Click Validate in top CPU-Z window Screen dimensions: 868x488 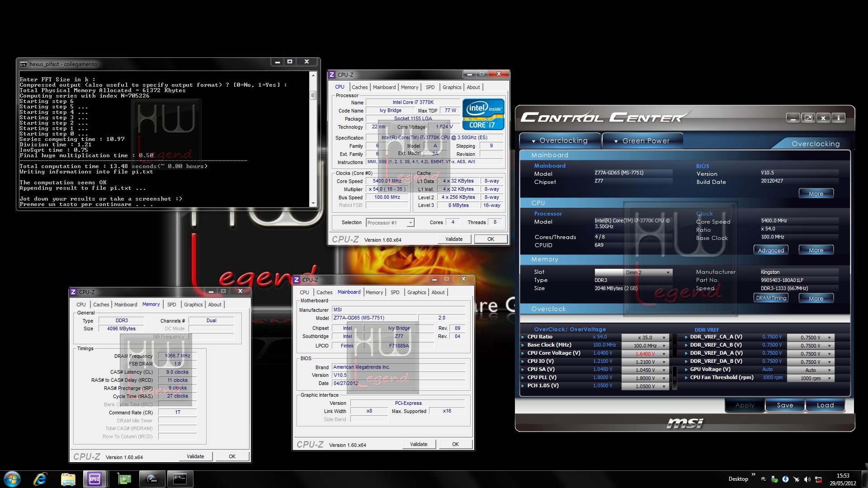point(454,239)
